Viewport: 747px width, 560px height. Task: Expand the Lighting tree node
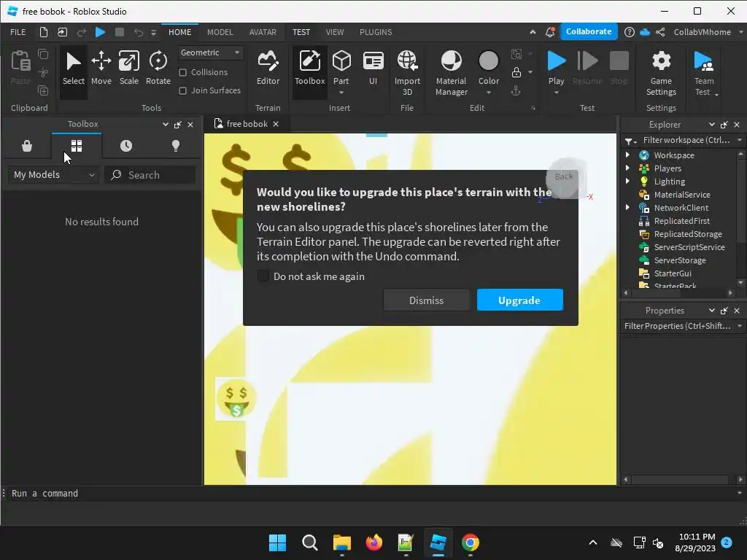coord(627,181)
